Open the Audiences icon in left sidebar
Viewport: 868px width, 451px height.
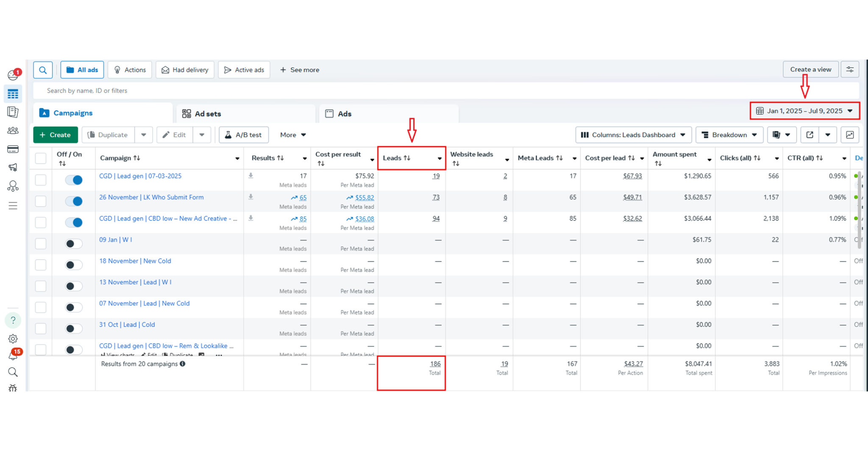coord(13,130)
